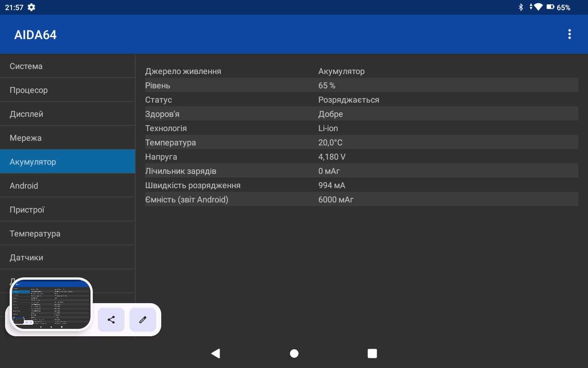Viewport: 588px width, 368px height.
Task: Tap the Швидкість розрядження row label
Action: pos(193,185)
